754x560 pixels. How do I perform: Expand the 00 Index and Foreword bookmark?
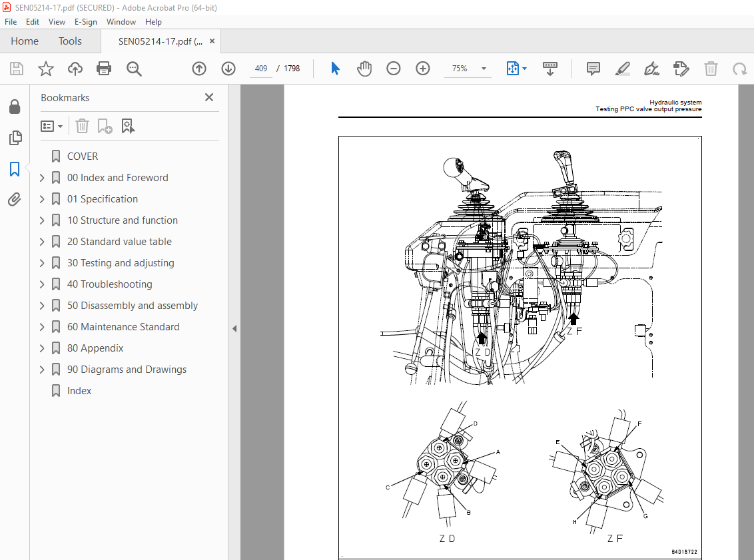(x=42, y=178)
